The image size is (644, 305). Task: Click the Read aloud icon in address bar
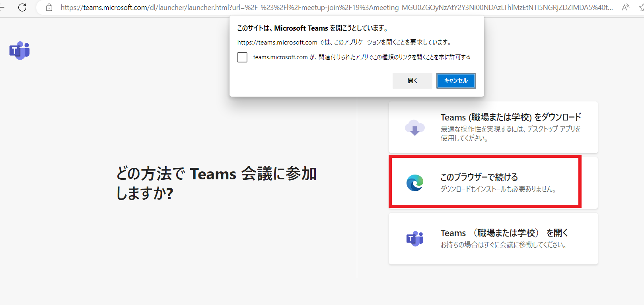626,7
